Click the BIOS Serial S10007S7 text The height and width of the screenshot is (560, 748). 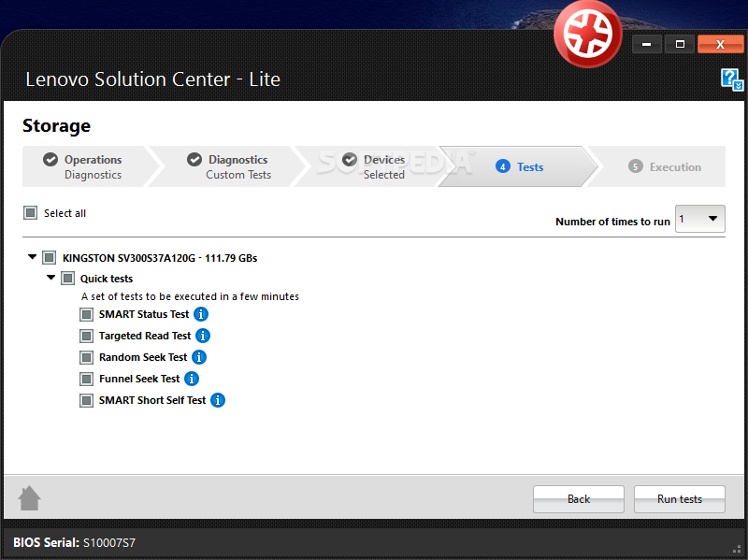[74, 543]
